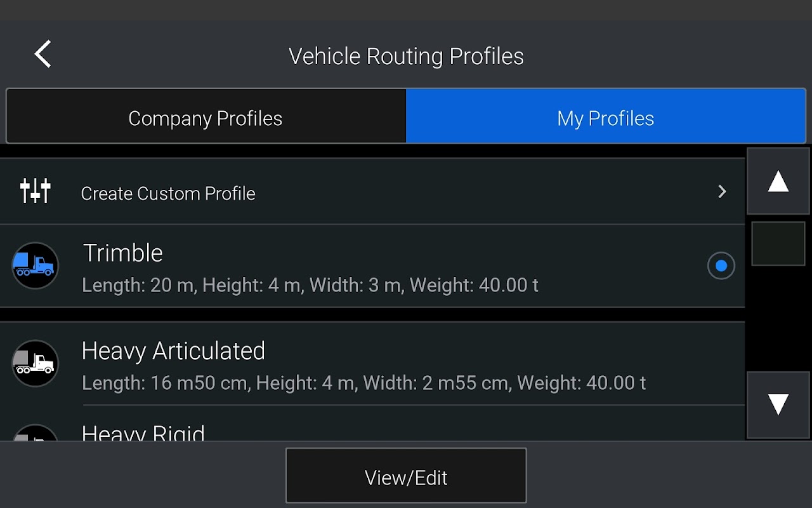The height and width of the screenshot is (508, 812).
Task: Click the partially visible Heavy Rigid truck icon
Action: (x=35, y=433)
